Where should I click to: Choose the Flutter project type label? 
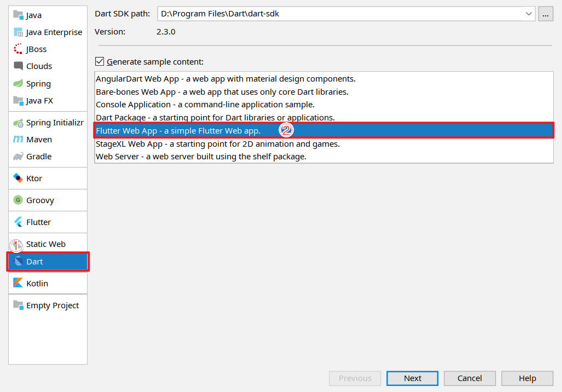click(38, 222)
